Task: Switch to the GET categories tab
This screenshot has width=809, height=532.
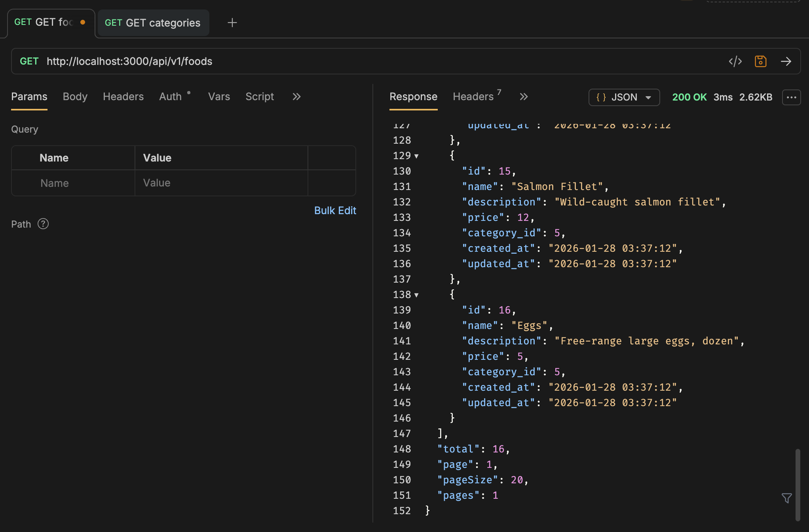Action: click(153, 23)
